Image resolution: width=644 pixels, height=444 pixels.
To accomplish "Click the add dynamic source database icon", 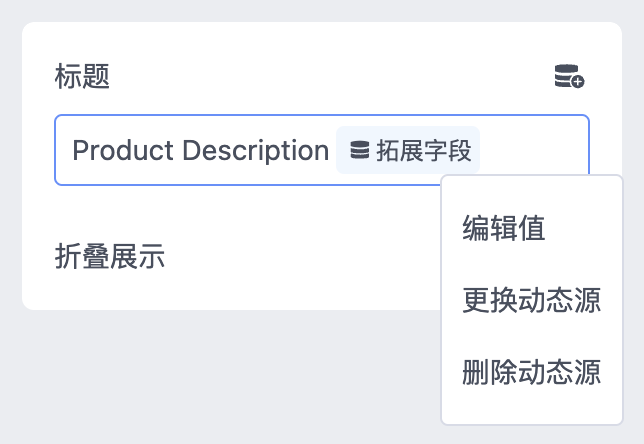I will [x=569, y=77].
